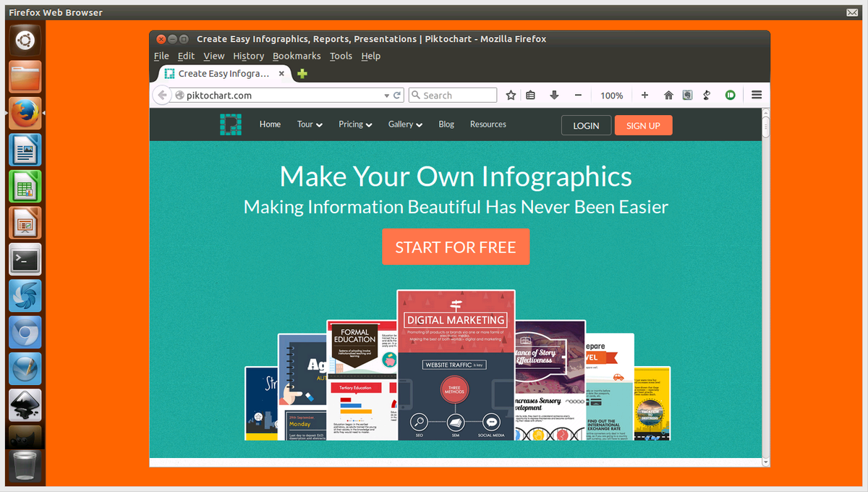Launch LibreOffice Writer from the launcher
This screenshot has width=868, height=492.
(25, 150)
